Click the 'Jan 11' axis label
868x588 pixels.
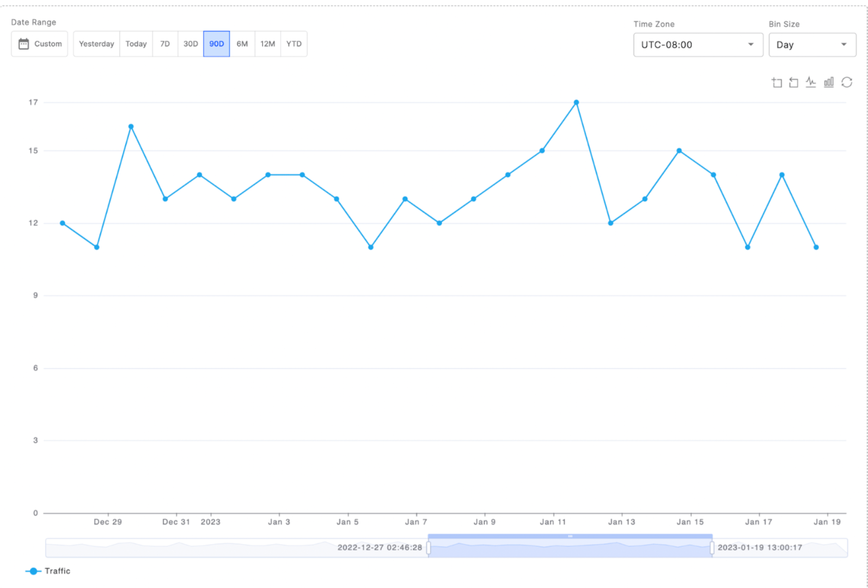(x=553, y=522)
